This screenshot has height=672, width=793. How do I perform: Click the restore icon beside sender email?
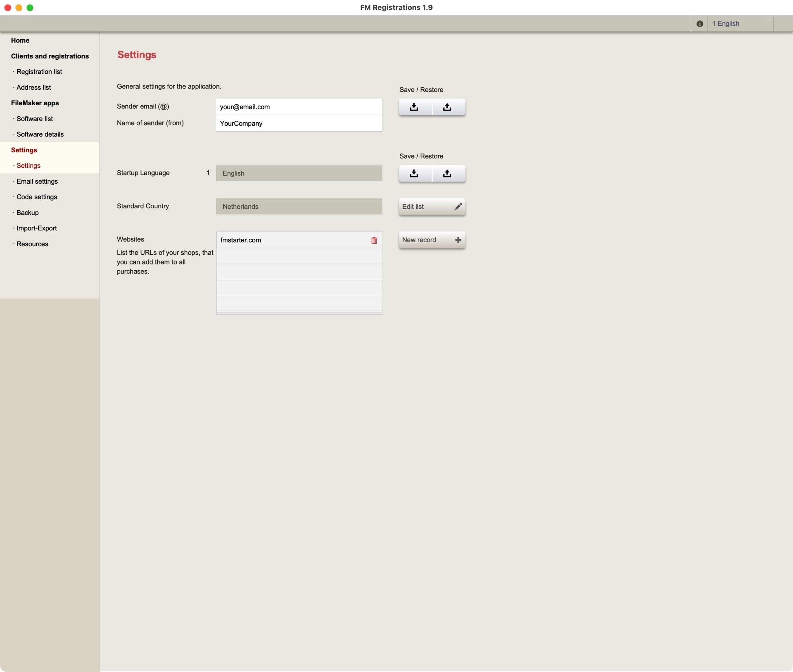tap(447, 107)
